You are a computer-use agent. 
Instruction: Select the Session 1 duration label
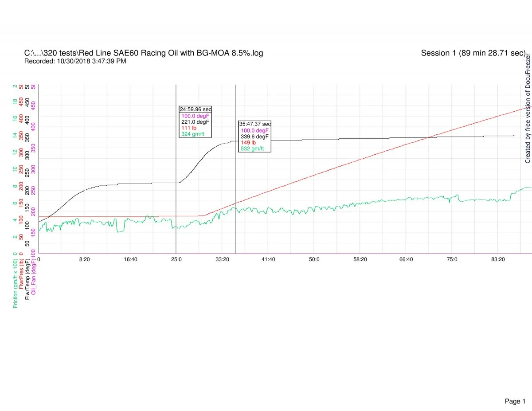(473, 53)
